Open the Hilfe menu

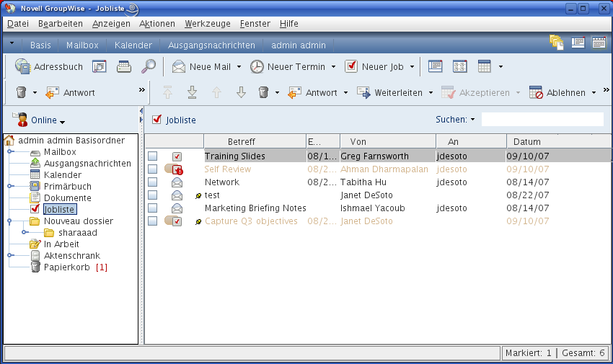289,24
